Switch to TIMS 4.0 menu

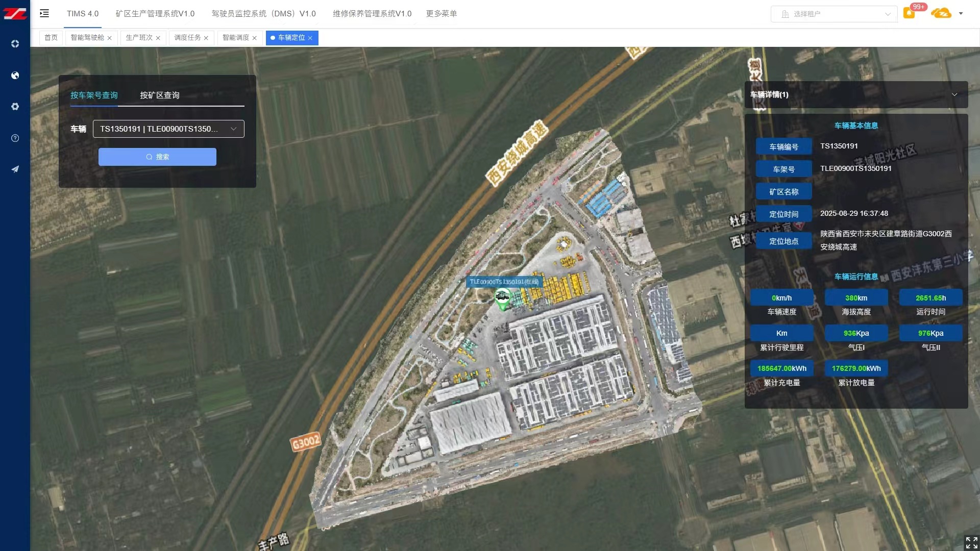83,14
